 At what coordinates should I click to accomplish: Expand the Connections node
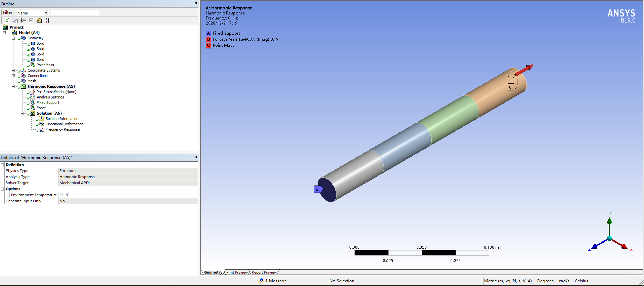[13, 76]
